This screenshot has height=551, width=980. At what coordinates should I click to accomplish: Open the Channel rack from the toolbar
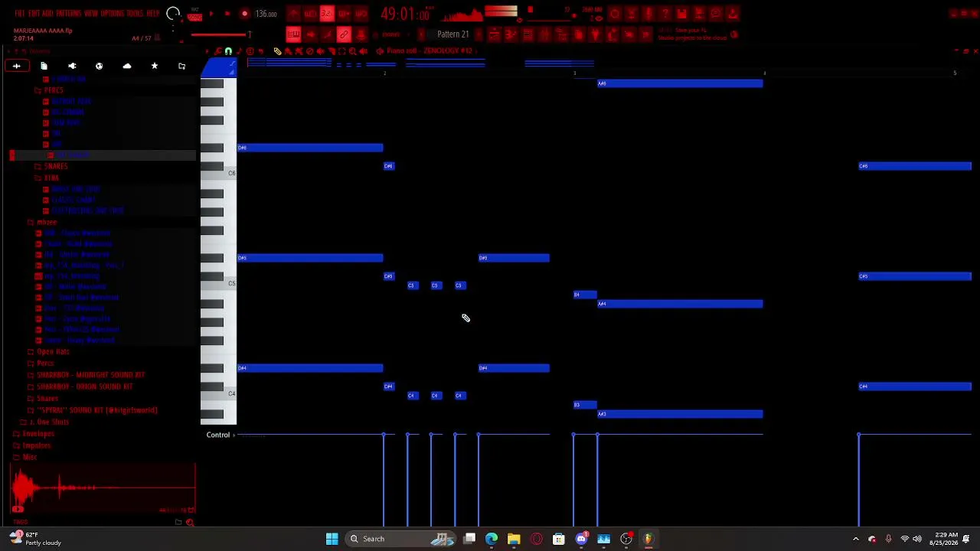pyautogui.click(x=528, y=34)
